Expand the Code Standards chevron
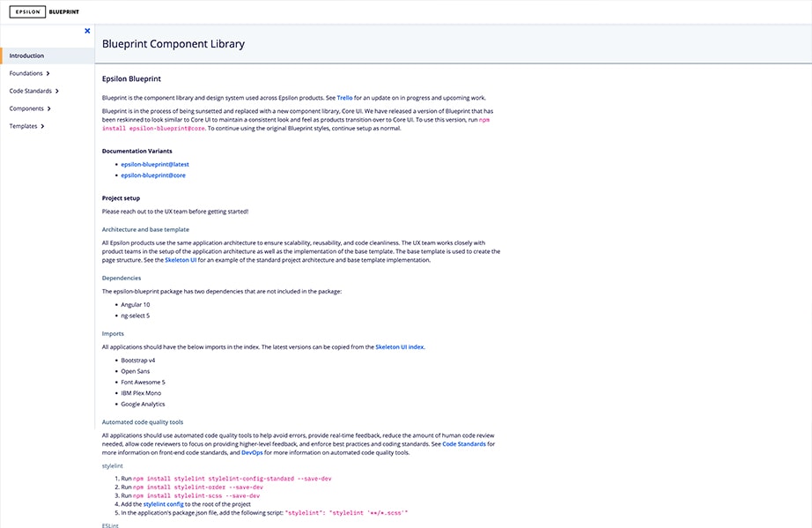The width and height of the screenshot is (812, 528). click(57, 91)
